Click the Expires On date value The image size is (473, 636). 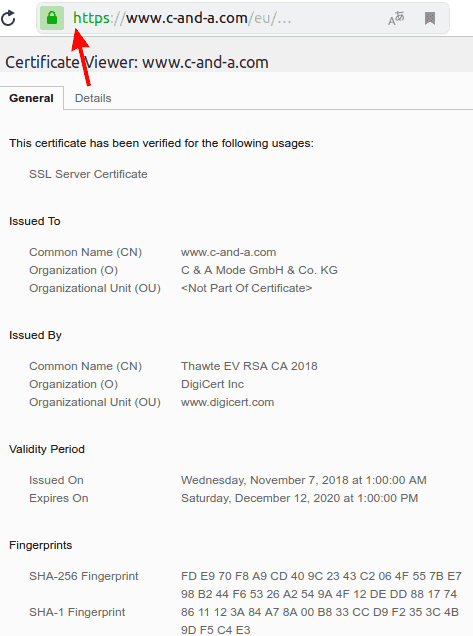tap(299, 498)
